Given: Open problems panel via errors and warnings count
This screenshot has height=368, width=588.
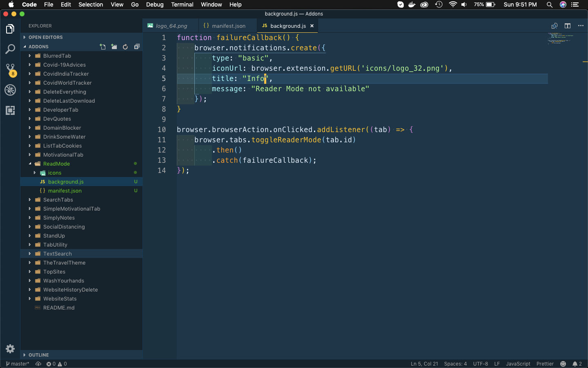Looking at the screenshot, I should click(x=56, y=364).
